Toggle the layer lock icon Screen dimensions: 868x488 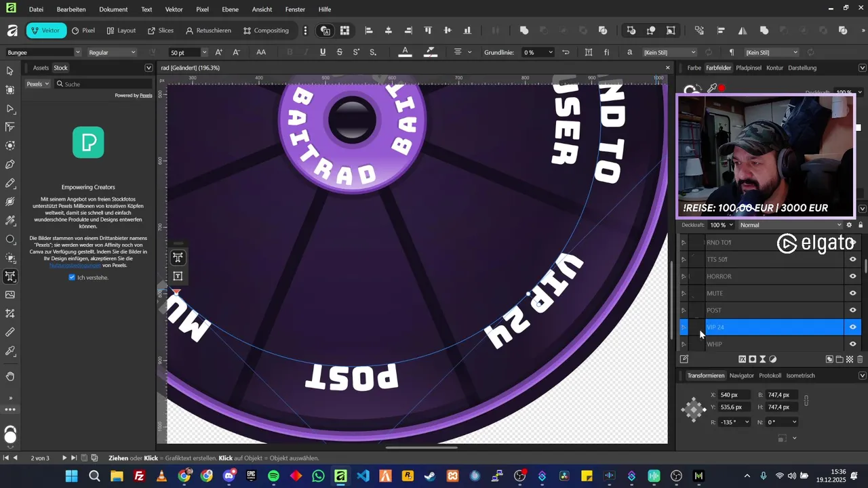[861, 225]
